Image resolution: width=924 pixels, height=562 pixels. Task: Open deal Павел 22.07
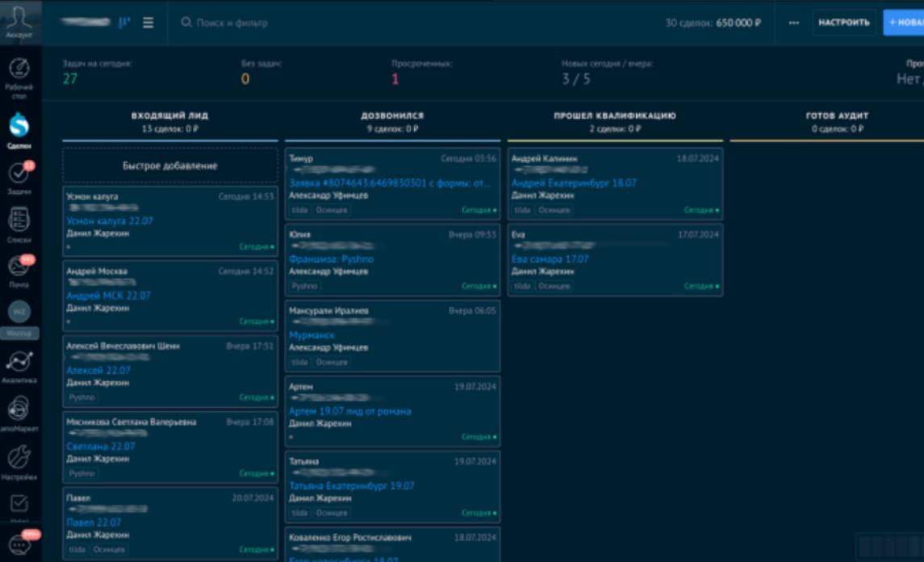[x=94, y=522]
